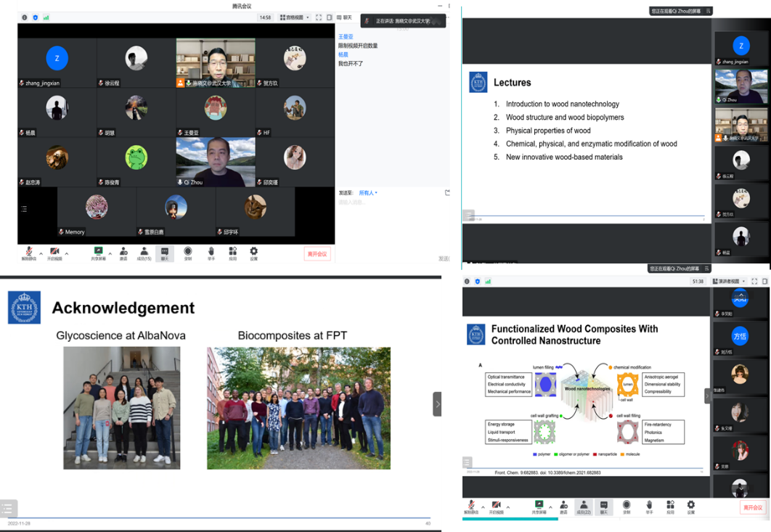Image resolution: width=771 pixels, height=532 pixels.
Task: Raise hand using 举手 in the 成员(22) toolbar
Action: tap(648, 507)
